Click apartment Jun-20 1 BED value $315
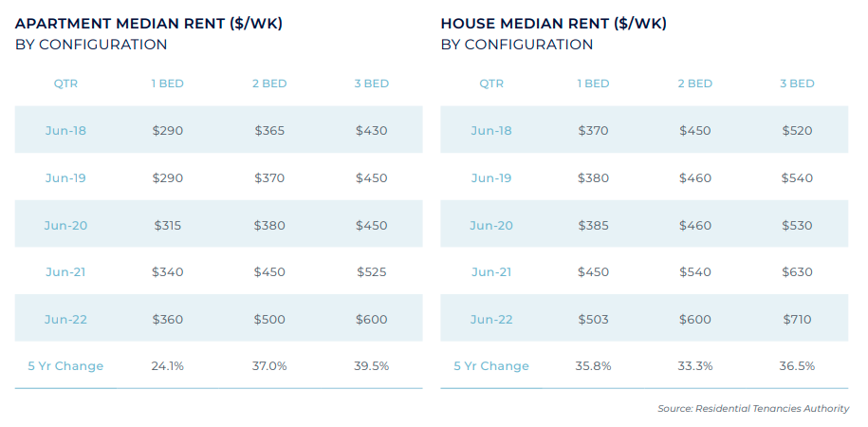This screenshot has height=427, width=868. coord(168,225)
